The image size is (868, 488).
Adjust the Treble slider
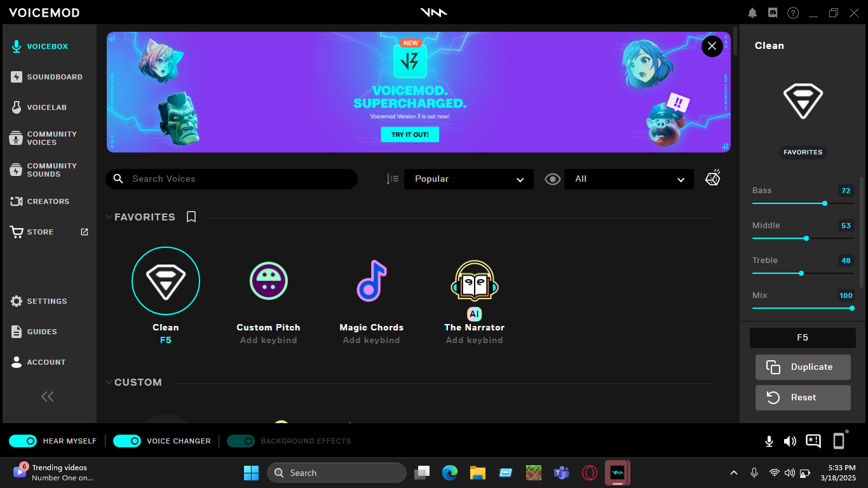803,273
